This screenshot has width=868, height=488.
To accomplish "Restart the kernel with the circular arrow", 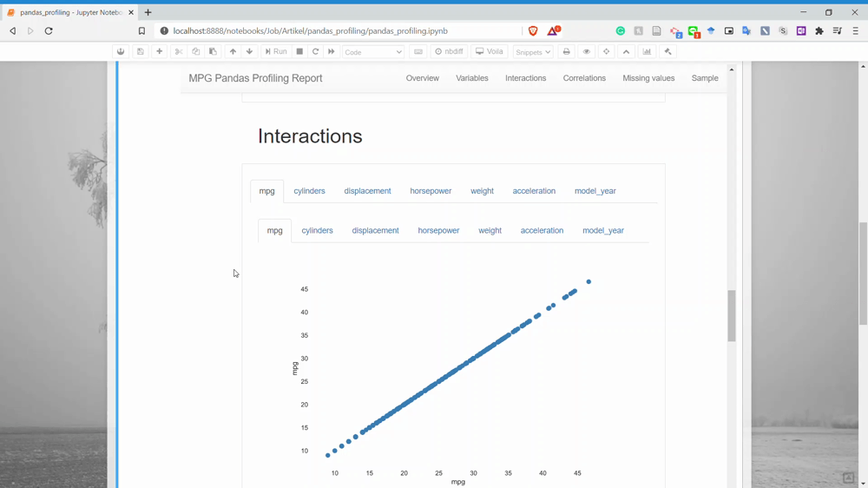I will (x=316, y=51).
